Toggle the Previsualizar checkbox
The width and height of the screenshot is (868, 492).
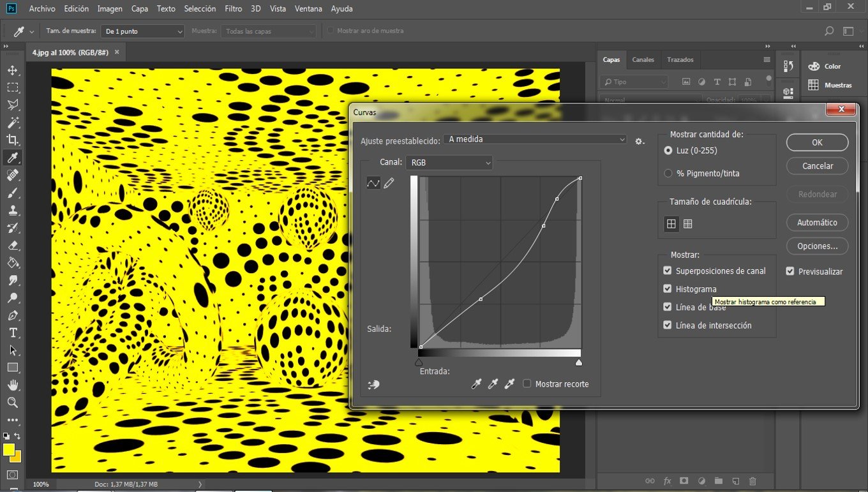(791, 271)
